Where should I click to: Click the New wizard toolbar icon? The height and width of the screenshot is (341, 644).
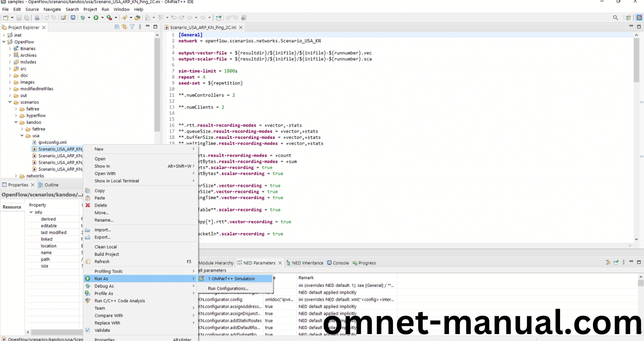pyautogui.click(x=6, y=18)
